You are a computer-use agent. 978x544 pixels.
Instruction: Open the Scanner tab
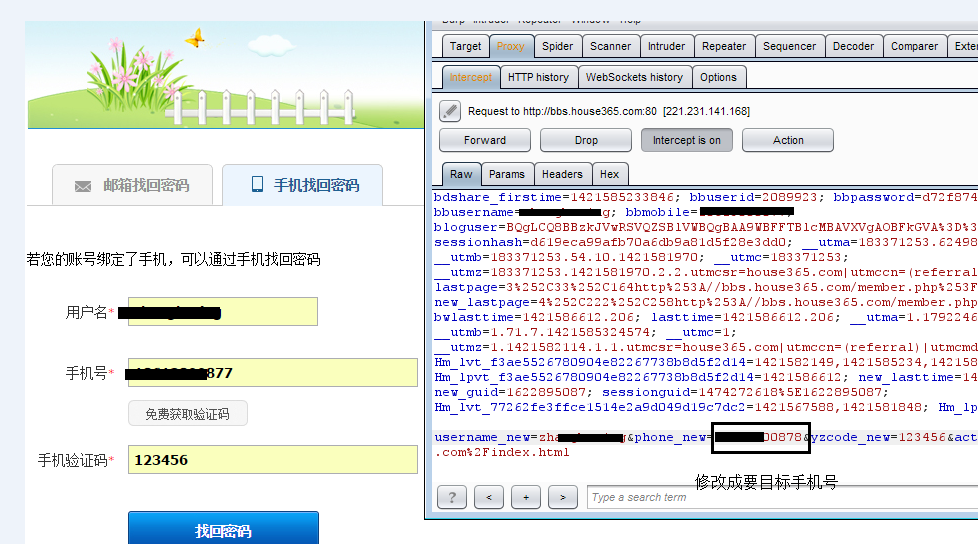pyautogui.click(x=611, y=46)
